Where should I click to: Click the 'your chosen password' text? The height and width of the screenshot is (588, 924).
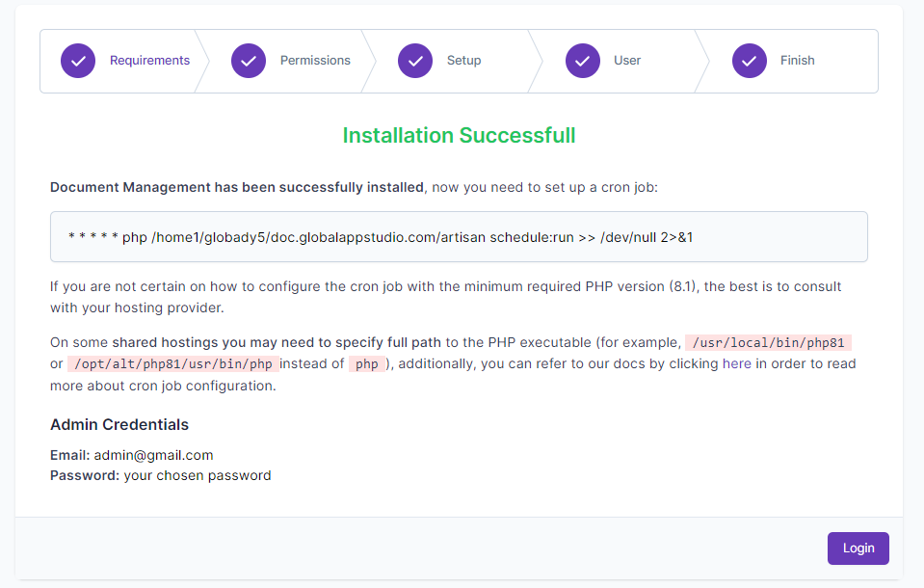(198, 475)
